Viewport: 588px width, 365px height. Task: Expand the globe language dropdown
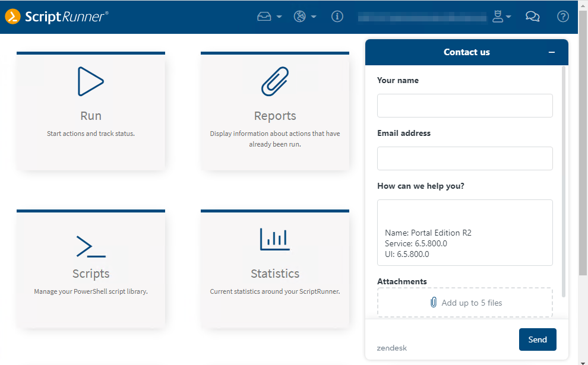(305, 17)
